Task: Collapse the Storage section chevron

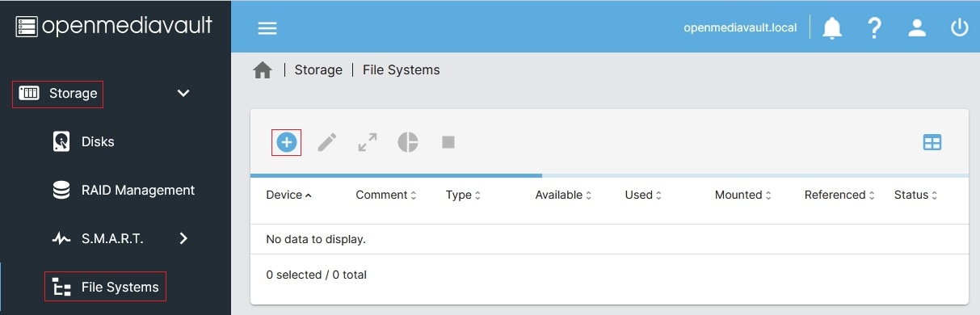Action: [x=183, y=93]
